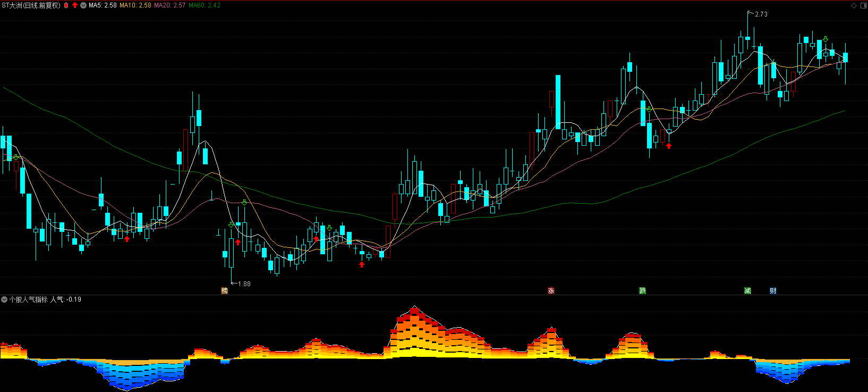868x392 pixels.
Task: Click the 财 event marker on timeline
Action: coord(773,290)
